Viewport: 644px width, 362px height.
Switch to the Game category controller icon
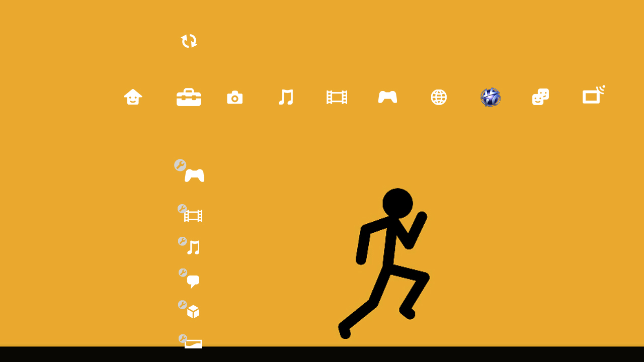point(388,97)
